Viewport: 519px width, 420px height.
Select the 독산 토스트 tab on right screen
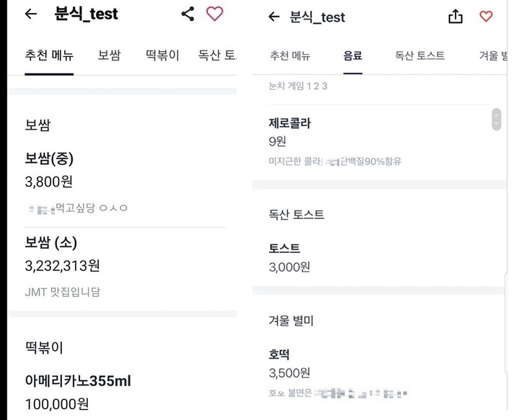[x=420, y=55]
